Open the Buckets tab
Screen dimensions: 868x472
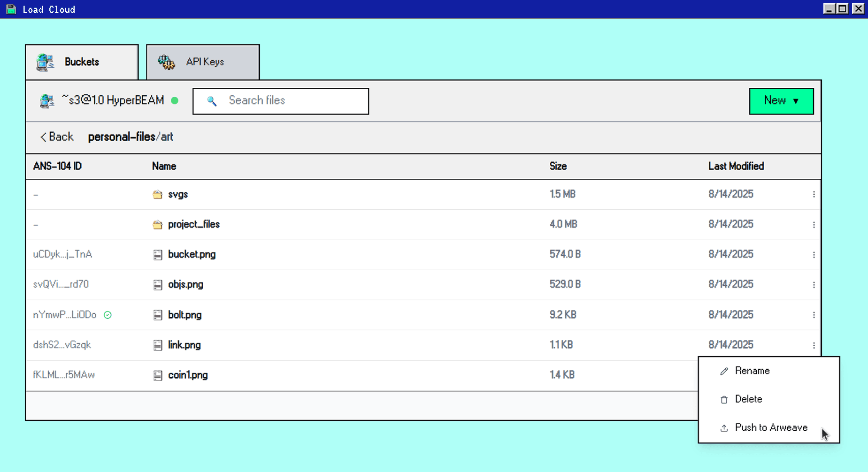(82, 62)
